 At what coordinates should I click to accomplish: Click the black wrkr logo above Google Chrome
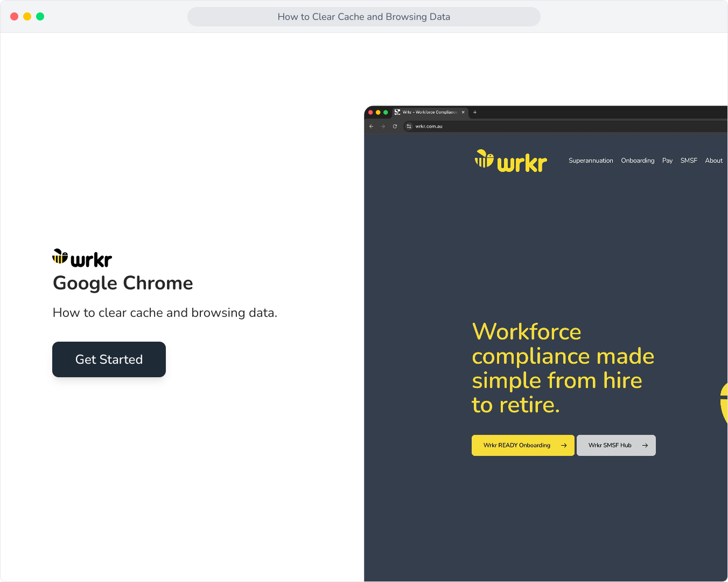tap(82, 258)
